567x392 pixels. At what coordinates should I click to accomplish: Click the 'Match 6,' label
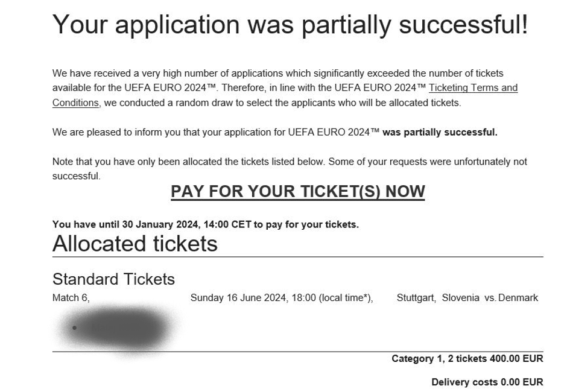(x=71, y=298)
